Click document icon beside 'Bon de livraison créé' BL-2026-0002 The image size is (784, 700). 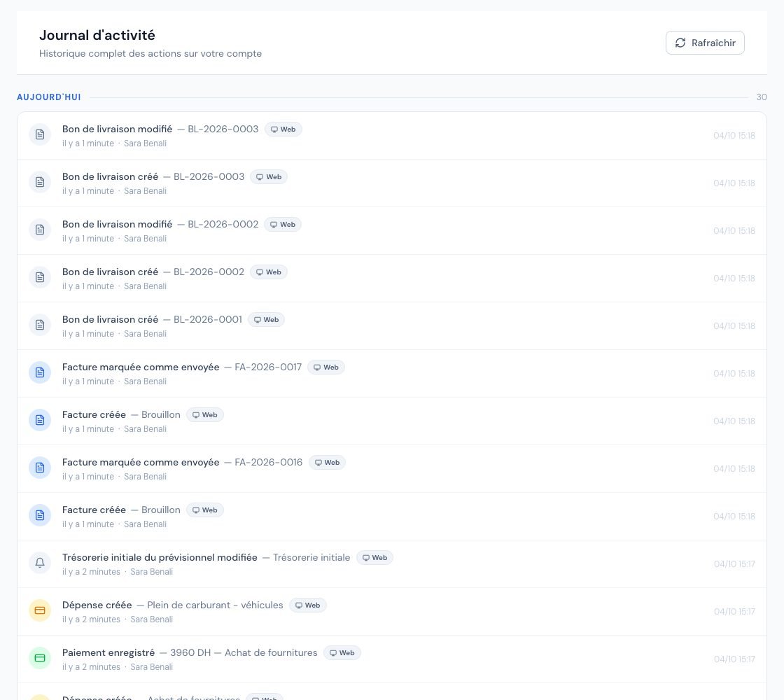point(40,277)
